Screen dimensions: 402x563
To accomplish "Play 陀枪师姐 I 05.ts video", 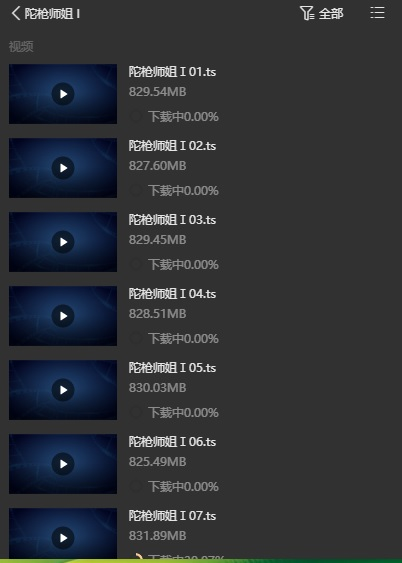I will point(63,390).
